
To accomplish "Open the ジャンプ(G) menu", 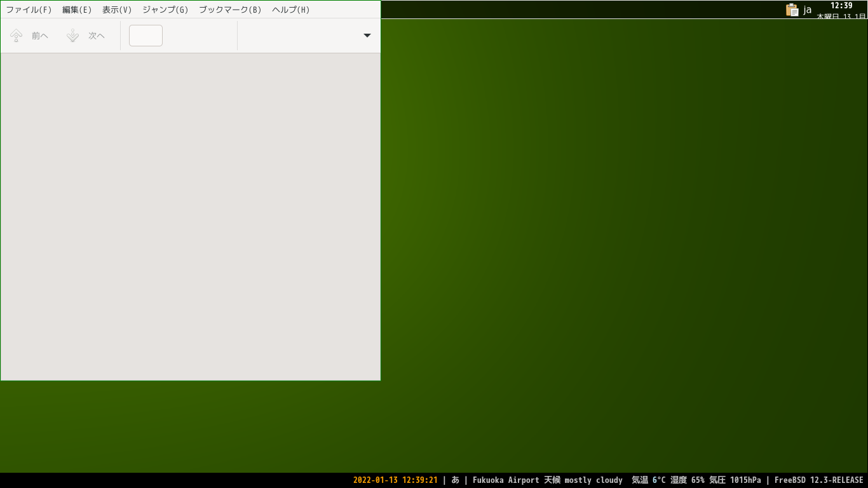I will pos(165,10).
